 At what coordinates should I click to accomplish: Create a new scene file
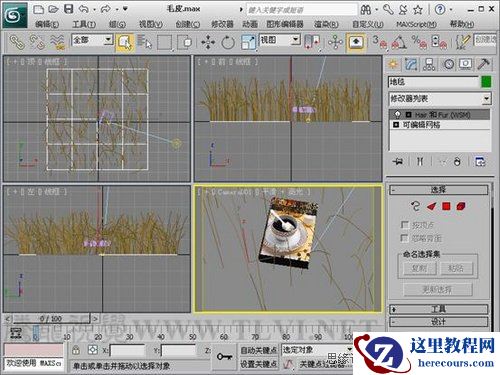pyautogui.click(x=39, y=9)
